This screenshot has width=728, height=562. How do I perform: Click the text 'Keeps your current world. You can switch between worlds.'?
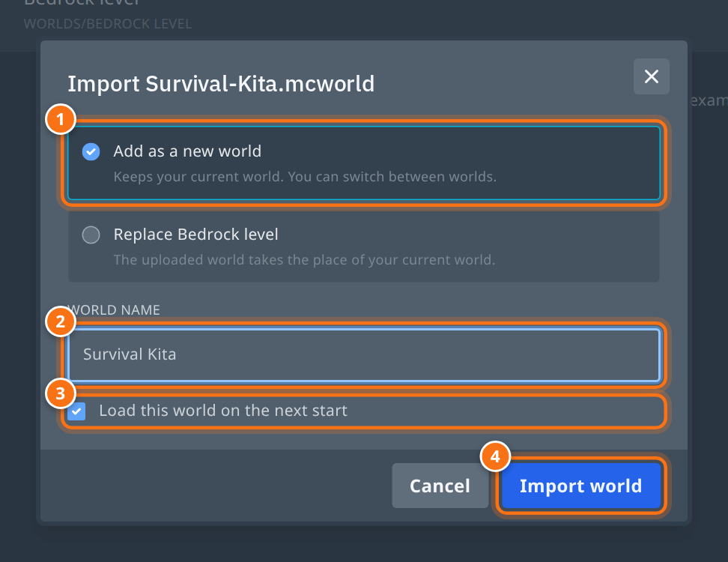click(x=305, y=177)
